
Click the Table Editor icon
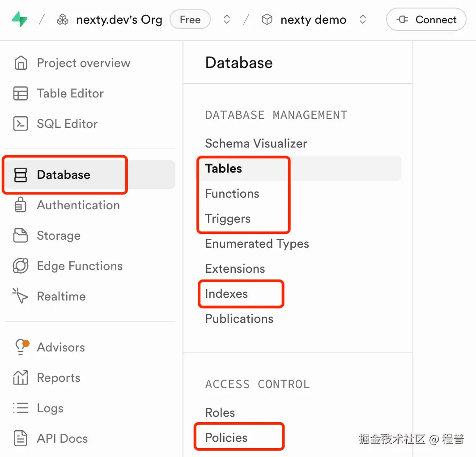(21, 93)
